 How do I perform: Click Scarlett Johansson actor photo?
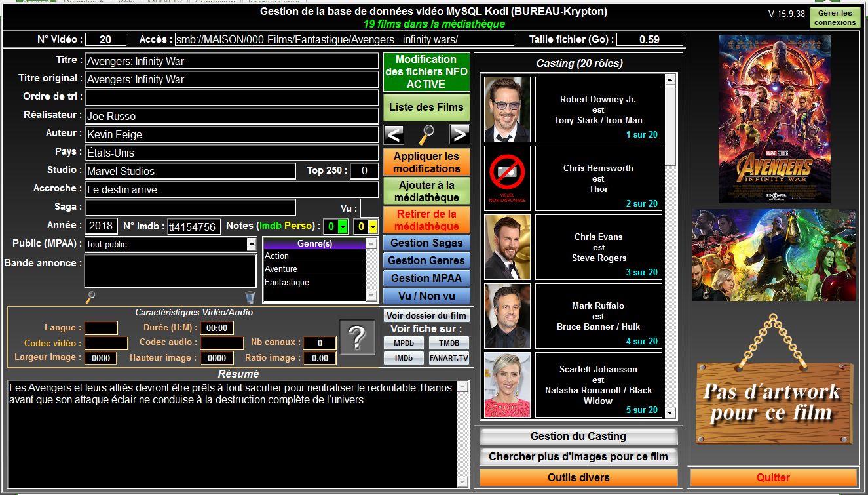pyautogui.click(x=507, y=385)
